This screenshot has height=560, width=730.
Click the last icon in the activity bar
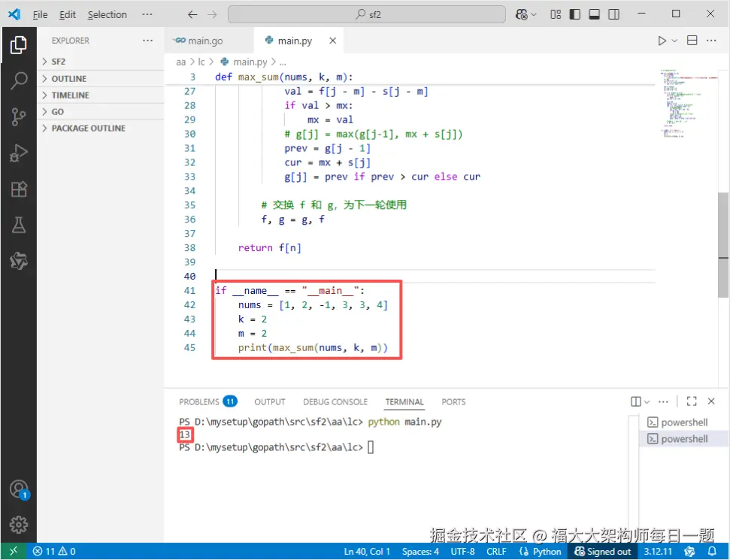(x=19, y=261)
